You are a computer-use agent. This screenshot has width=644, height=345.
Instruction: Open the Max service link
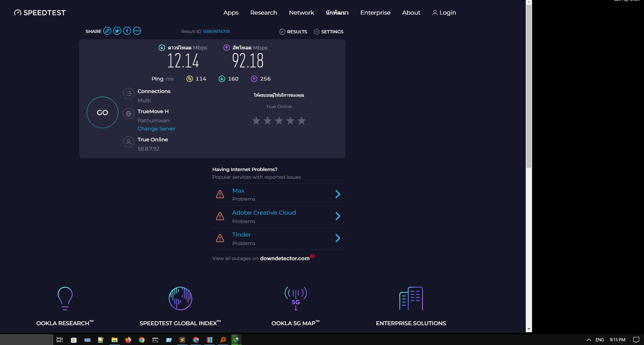238,191
